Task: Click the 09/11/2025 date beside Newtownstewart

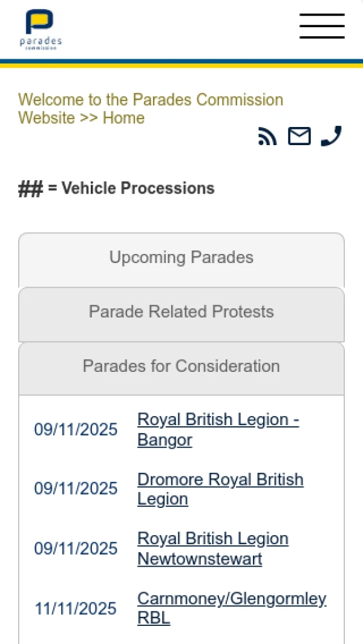Action: 76,548
